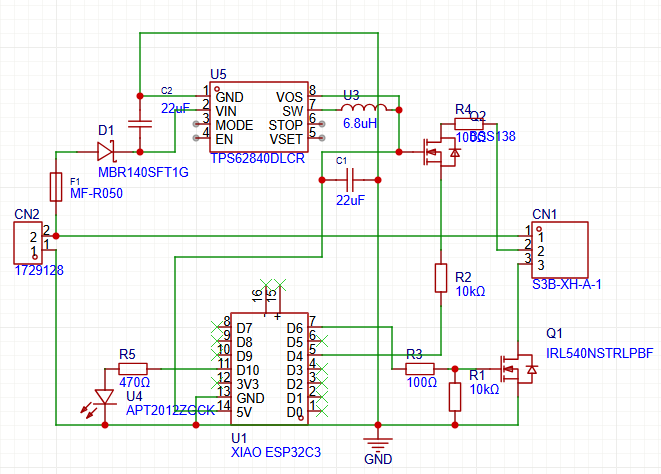Click the D4 pin label on U1

click(295, 356)
